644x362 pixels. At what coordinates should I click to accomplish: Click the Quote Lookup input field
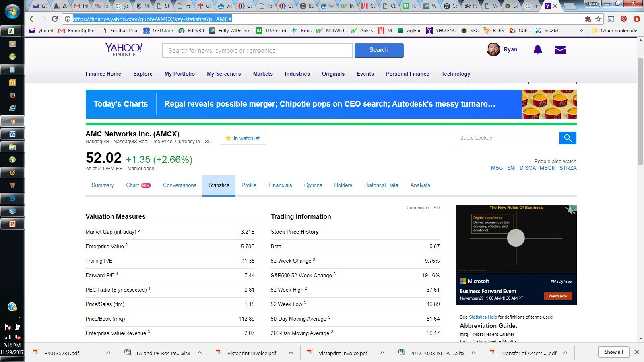507,138
